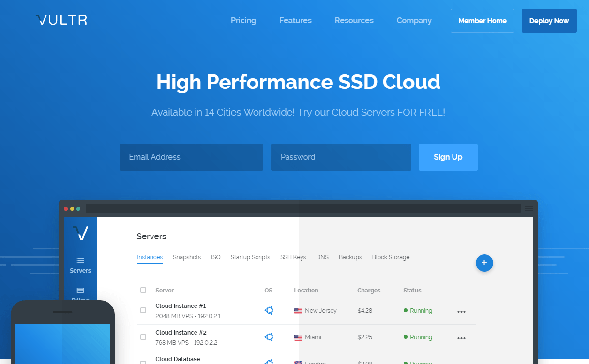The image size is (589, 364).
Task: Click the green dot in the mock browser bar
Action: click(x=78, y=209)
